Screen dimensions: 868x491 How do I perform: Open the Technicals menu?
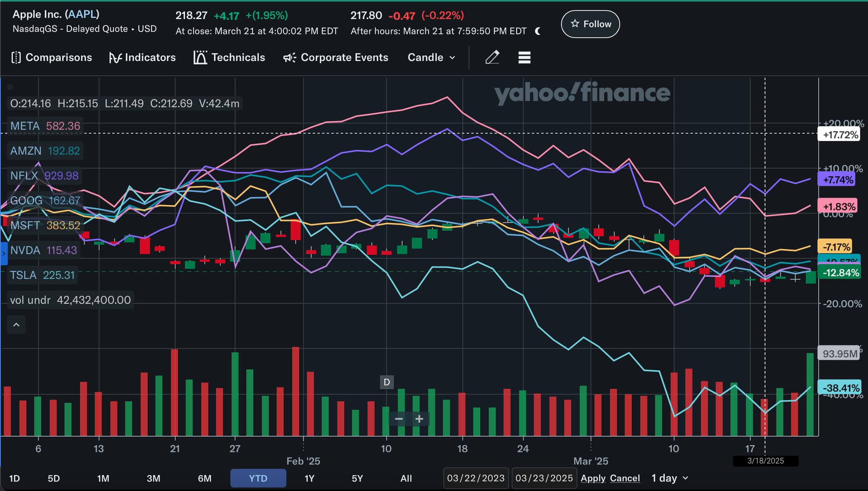[229, 57]
